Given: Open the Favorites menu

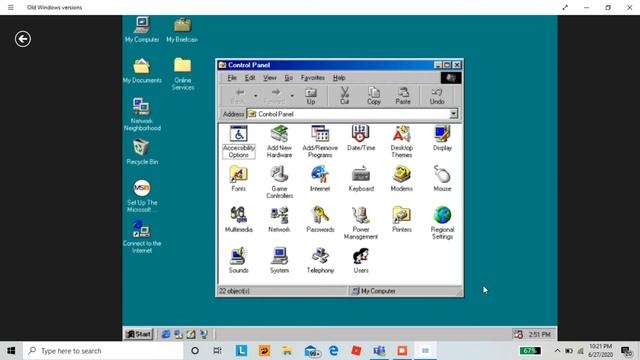Looking at the screenshot, I should pyautogui.click(x=313, y=78).
